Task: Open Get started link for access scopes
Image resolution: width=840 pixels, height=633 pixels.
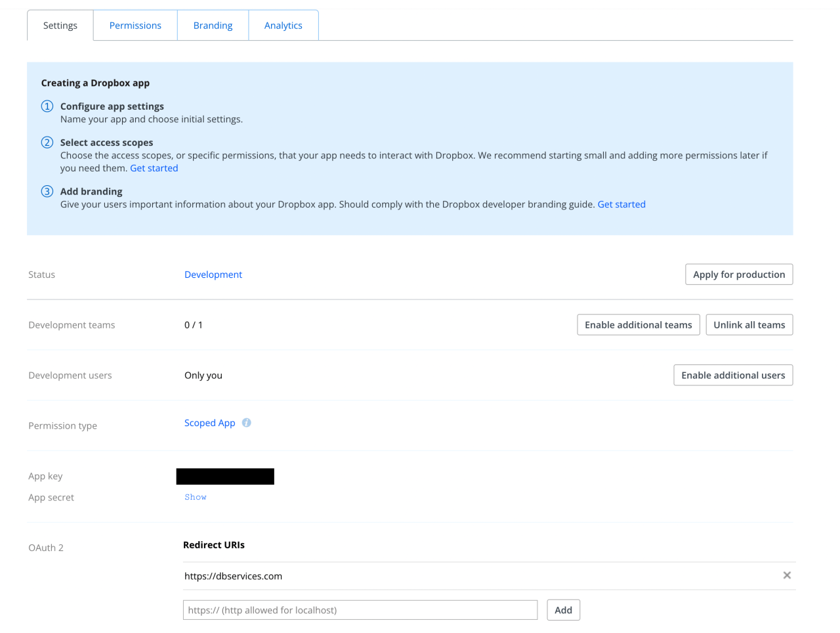Action: tap(154, 168)
